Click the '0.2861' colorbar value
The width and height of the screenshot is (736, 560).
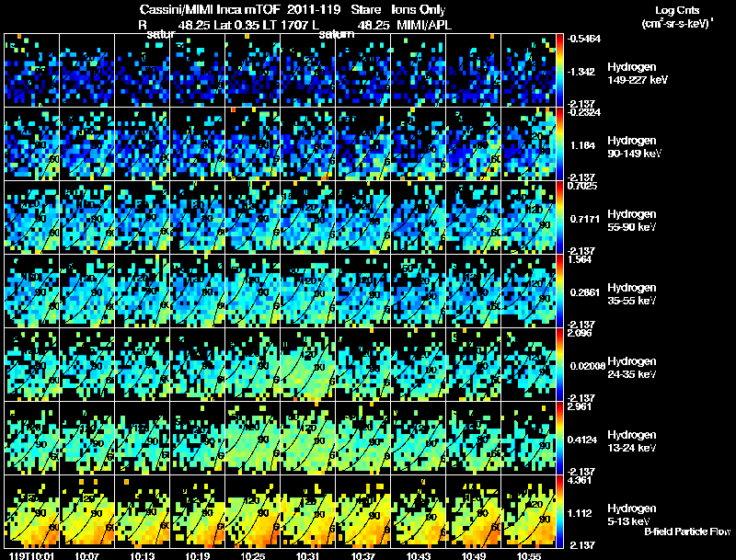(585, 292)
